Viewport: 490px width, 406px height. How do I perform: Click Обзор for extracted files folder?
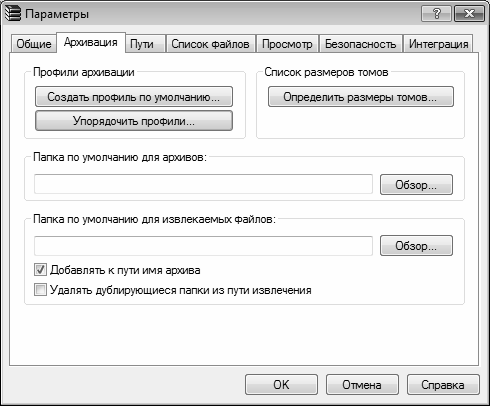pyautogui.click(x=416, y=246)
